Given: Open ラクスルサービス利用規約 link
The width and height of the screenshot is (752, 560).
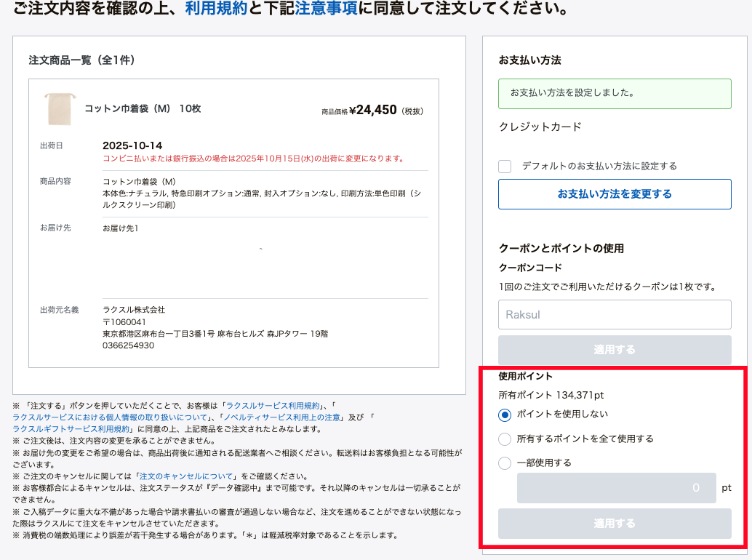Looking at the screenshot, I should tap(273, 406).
